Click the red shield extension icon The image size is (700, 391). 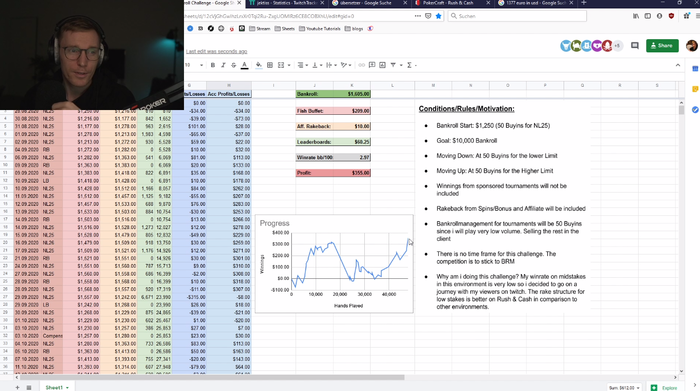tap(671, 16)
